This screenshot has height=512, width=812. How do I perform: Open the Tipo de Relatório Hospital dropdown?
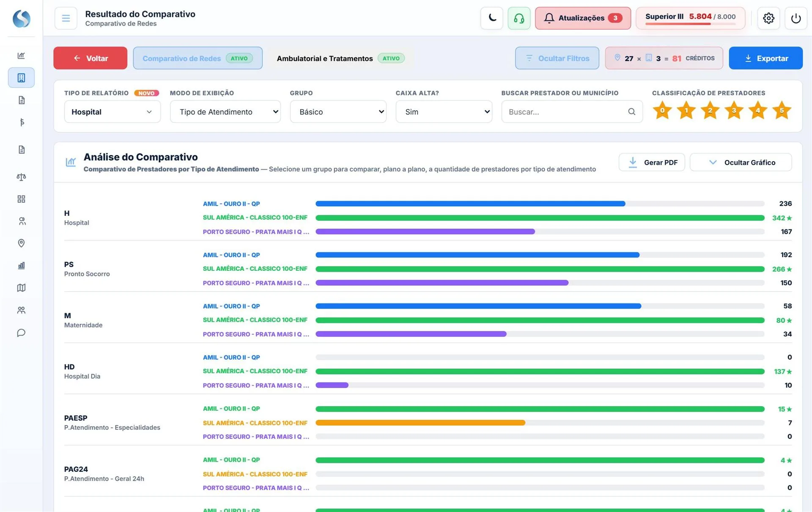pyautogui.click(x=112, y=112)
